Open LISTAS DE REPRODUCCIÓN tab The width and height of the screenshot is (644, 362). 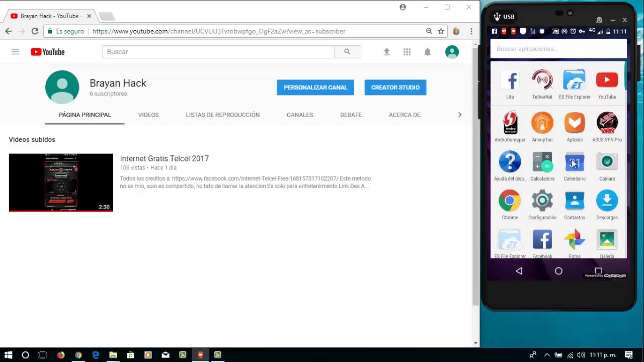222,115
